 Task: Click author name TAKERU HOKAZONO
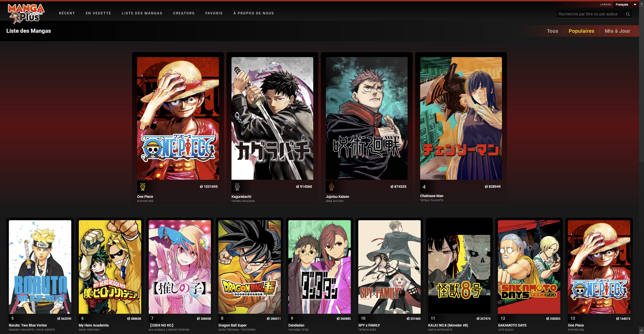(243, 201)
